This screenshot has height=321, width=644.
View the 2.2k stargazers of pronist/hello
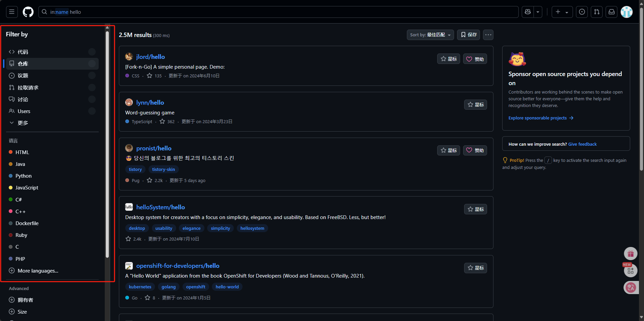(155, 180)
